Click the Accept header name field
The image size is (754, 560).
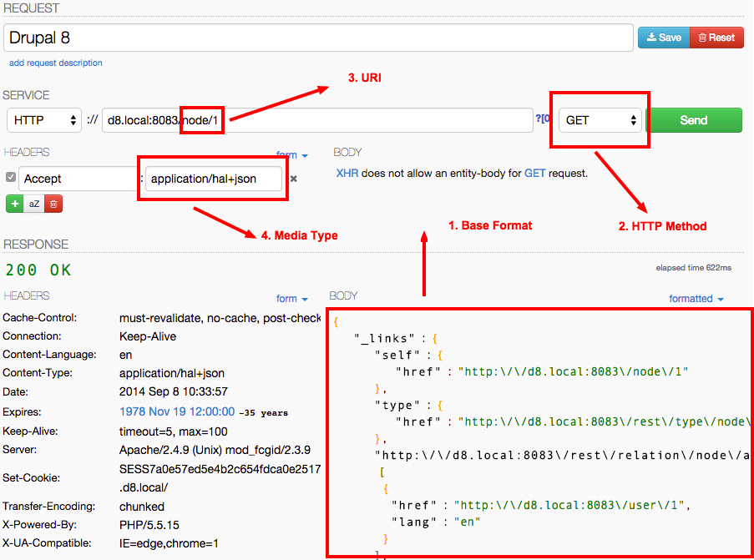[78, 179]
